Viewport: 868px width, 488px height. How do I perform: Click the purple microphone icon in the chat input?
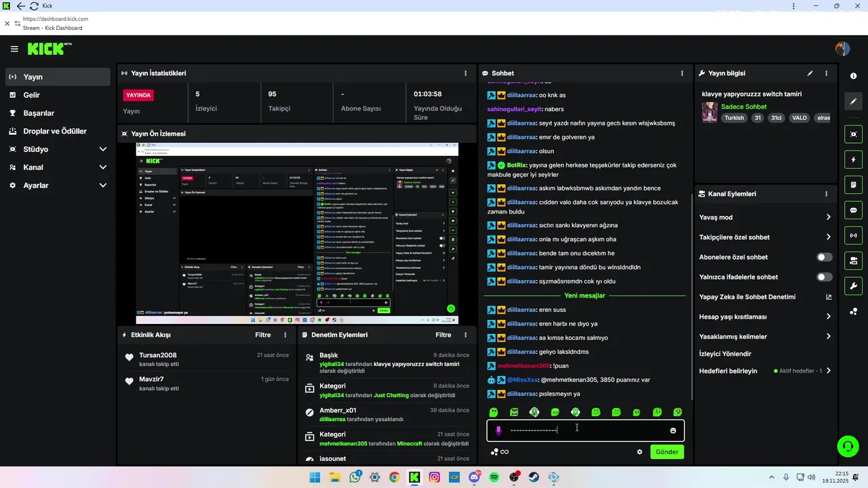pos(498,430)
